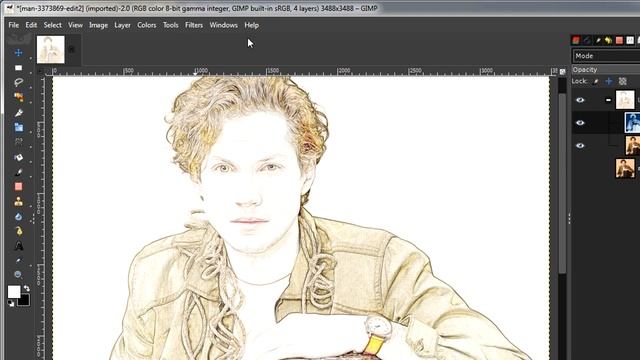Select the sketch image tab thumbnail

coord(51,49)
